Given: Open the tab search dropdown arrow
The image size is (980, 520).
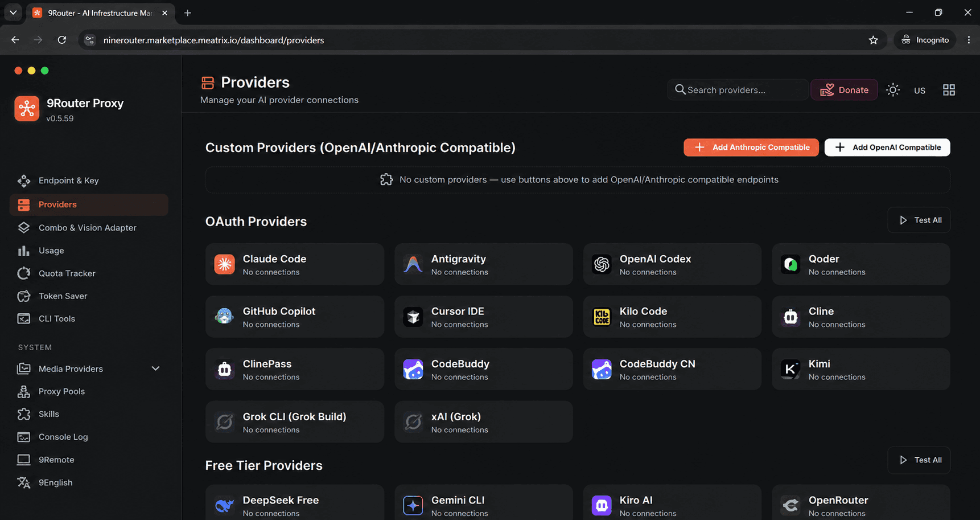Looking at the screenshot, I should coord(13,13).
